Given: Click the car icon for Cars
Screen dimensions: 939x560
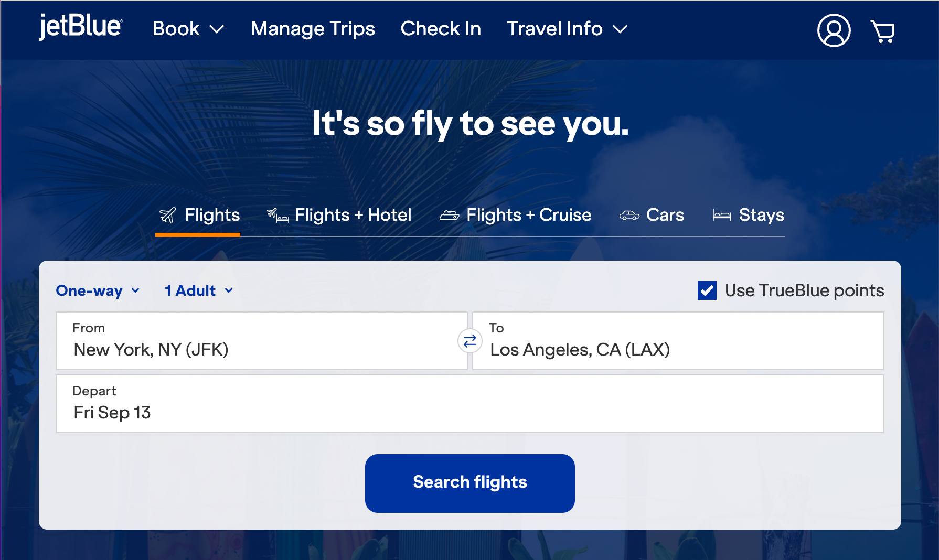Looking at the screenshot, I should [x=629, y=216].
